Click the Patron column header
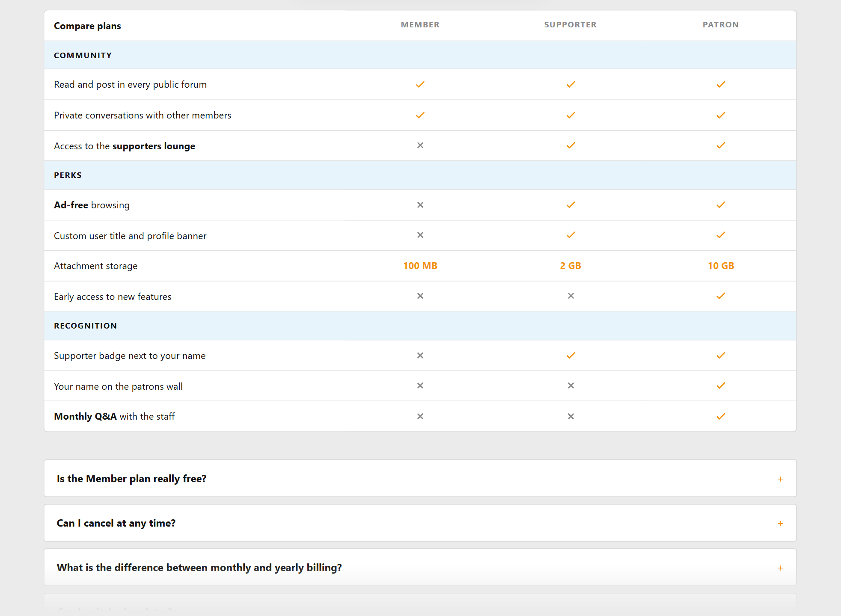This screenshot has width=841, height=616. 721,25
